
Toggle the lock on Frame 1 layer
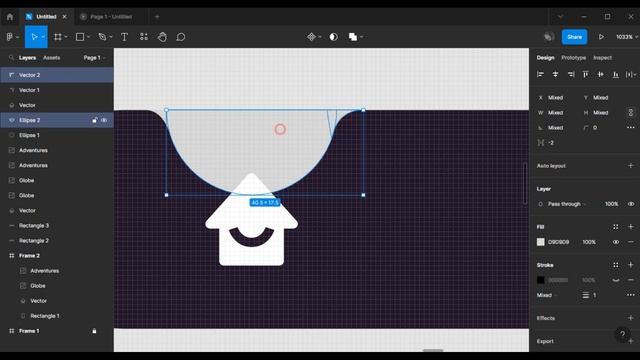pyautogui.click(x=94, y=331)
